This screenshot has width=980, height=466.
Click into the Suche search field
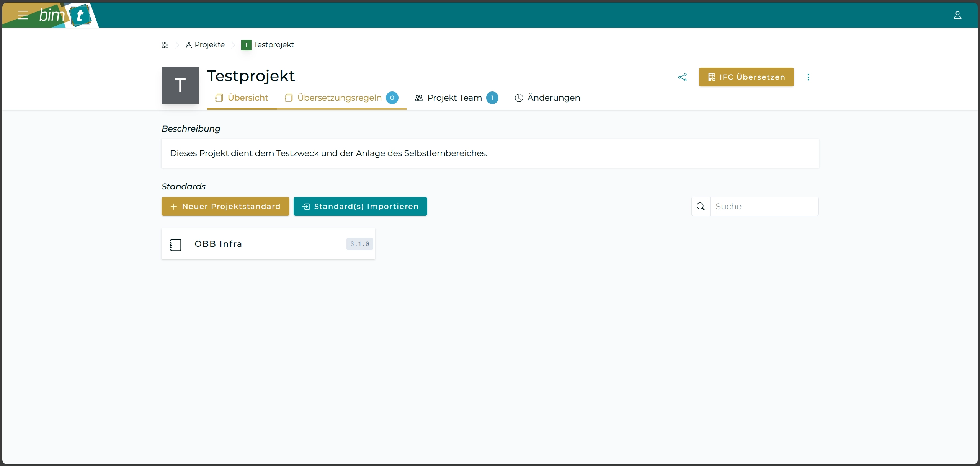click(x=766, y=206)
